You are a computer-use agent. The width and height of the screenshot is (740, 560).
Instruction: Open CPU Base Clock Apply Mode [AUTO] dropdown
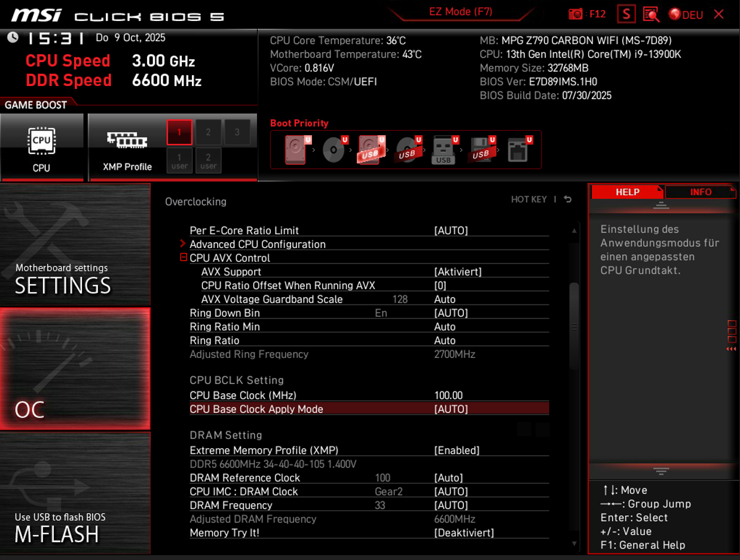(451, 409)
